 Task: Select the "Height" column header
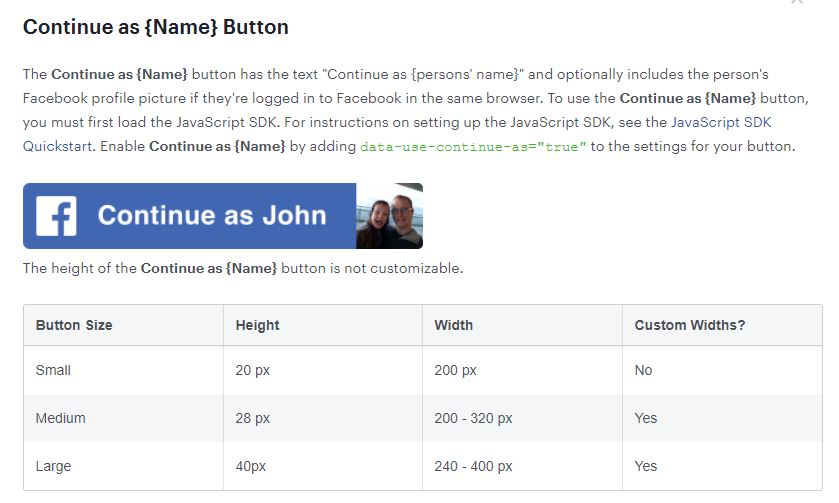pyautogui.click(x=257, y=325)
